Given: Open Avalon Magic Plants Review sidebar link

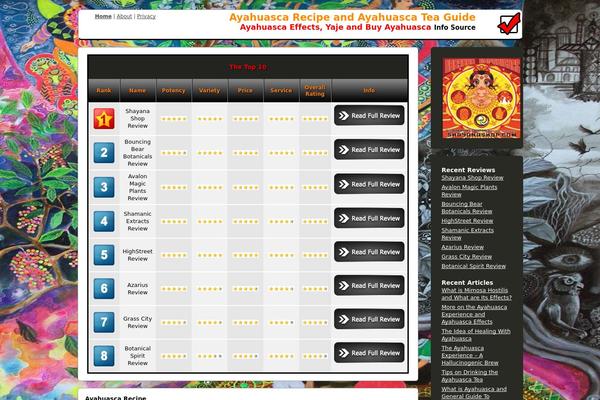Looking at the screenshot, I should [469, 191].
